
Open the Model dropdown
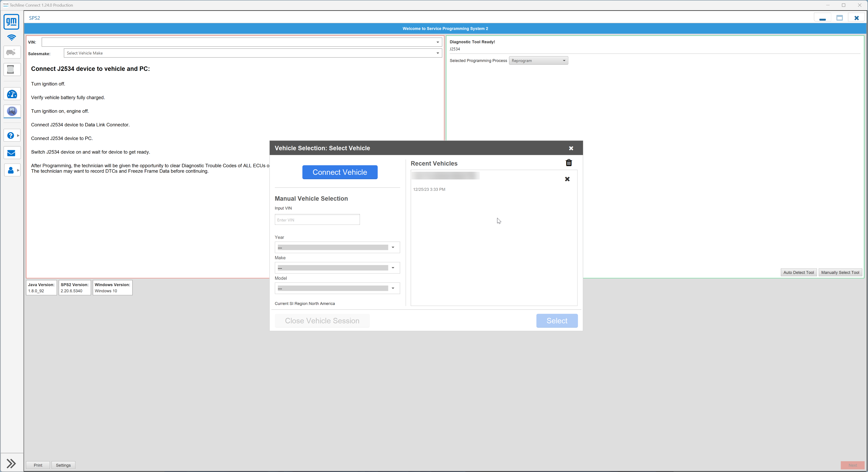tap(337, 288)
